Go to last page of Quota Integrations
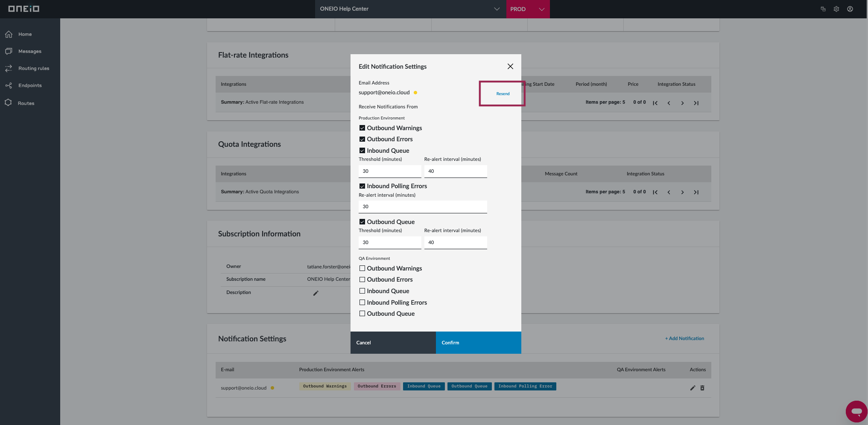868x425 pixels. point(696,192)
